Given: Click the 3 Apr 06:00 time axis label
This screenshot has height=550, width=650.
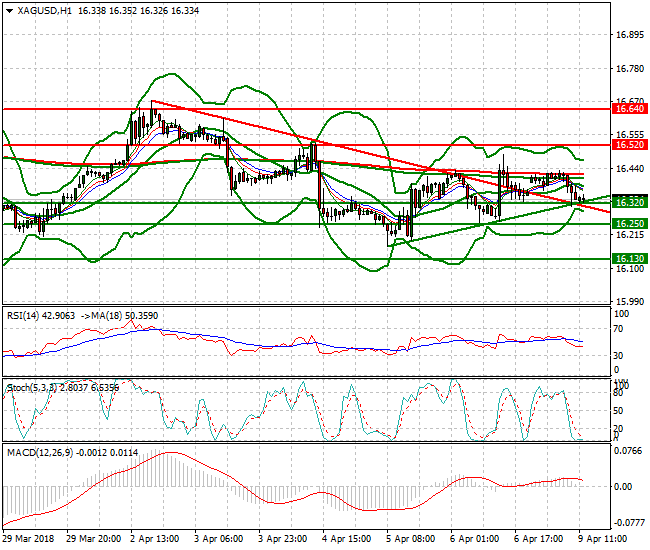Looking at the screenshot, I should (x=218, y=539).
